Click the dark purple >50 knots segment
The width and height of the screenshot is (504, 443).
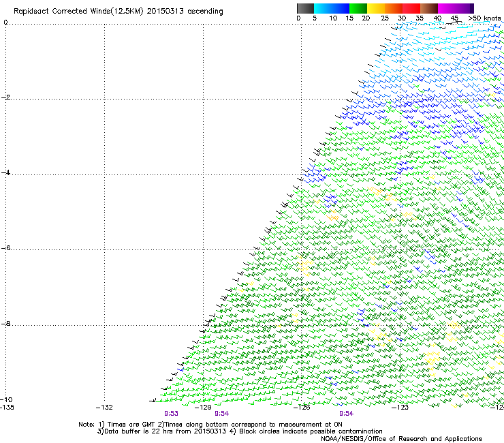(x=472, y=8)
